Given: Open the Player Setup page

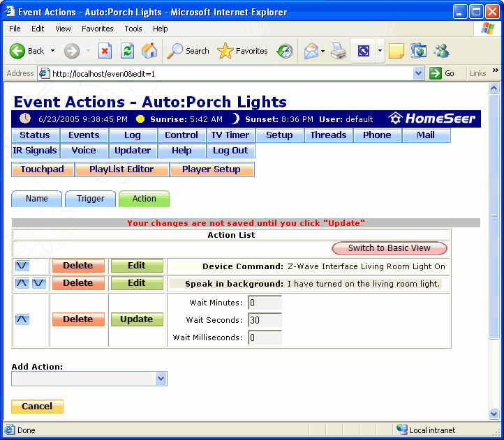Looking at the screenshot, I should [212, 169].
